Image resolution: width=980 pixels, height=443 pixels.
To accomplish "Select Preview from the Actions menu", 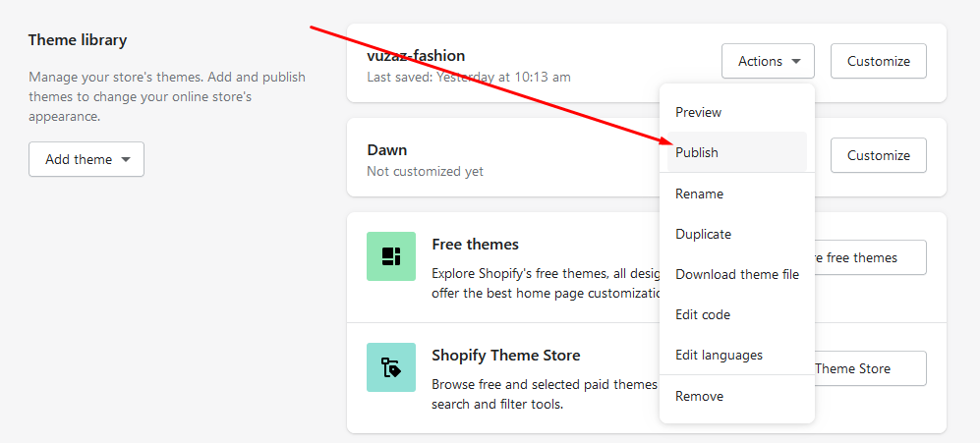I will [x=699, y=112].
